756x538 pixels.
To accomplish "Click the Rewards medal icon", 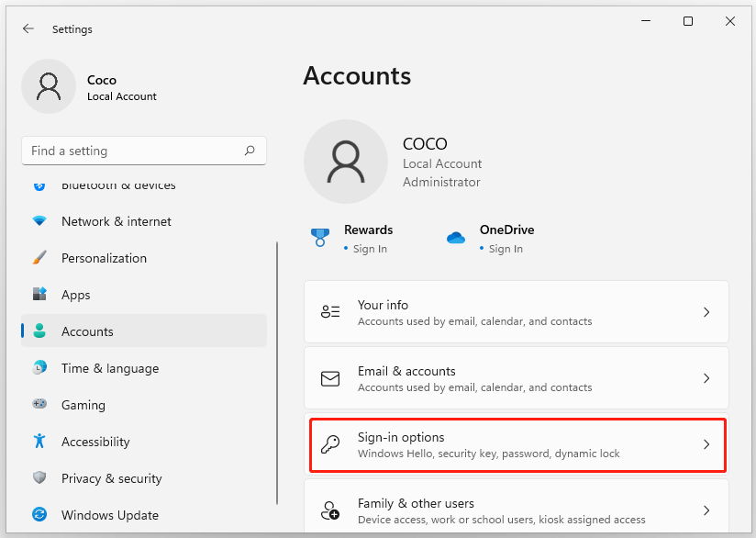I will tap(319, 238).
